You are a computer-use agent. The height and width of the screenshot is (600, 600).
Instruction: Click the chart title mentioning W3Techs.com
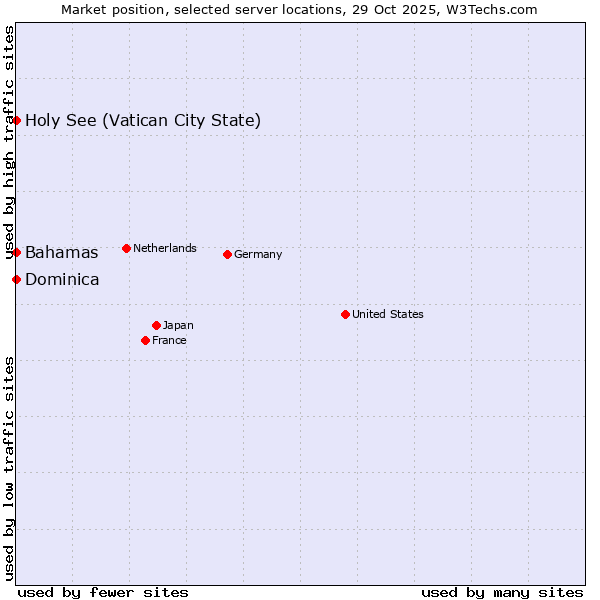[299, 9]
